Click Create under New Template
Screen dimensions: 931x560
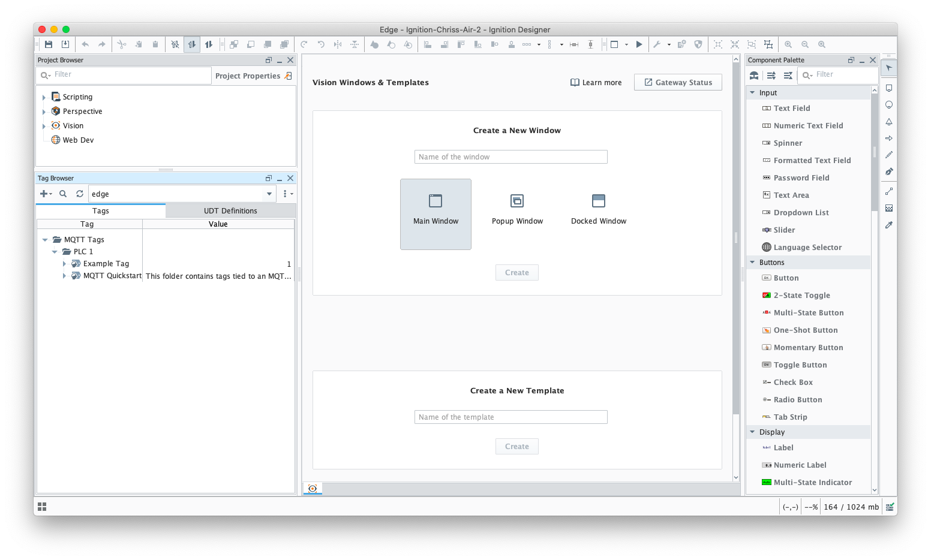517,447
